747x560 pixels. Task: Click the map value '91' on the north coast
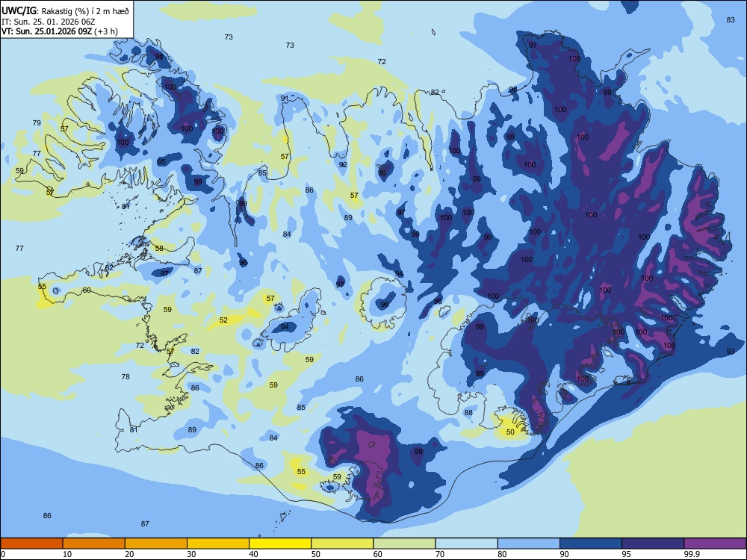point(285,98)
